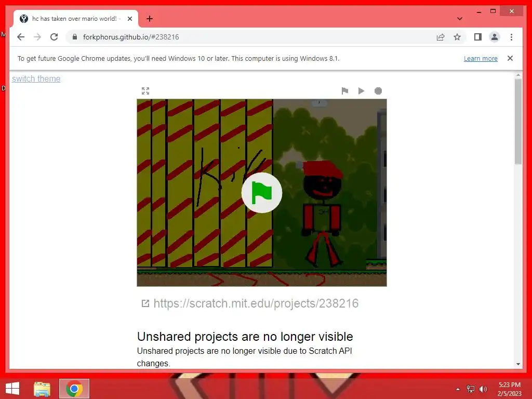The width and height of the screenshot is (532, 399).
Task: Click the page vertical scrollbar thumb
Action: pos(518,122)
